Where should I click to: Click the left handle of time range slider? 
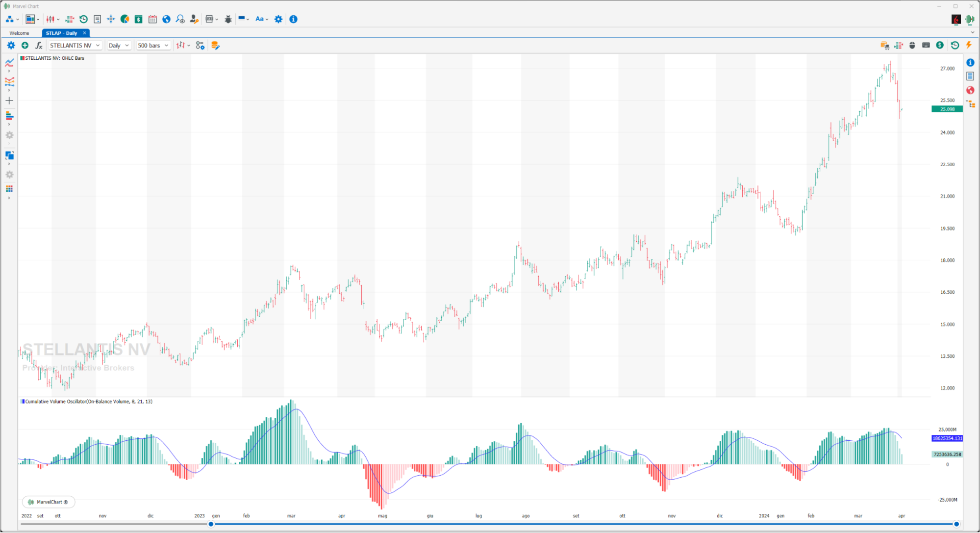(x=211, y=524)
